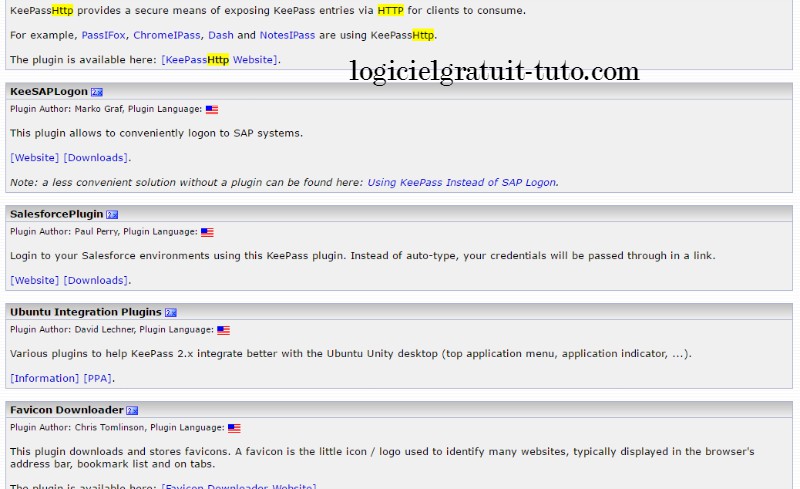The image size is (800, 489).
Task: Click 'This plugin downloads and stores favicons' sentence
Action: click(382, 458)
